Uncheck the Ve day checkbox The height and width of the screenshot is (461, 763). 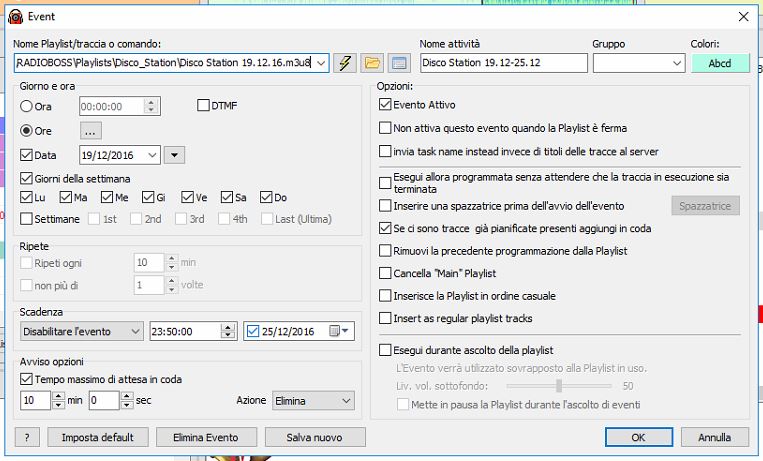187,197
